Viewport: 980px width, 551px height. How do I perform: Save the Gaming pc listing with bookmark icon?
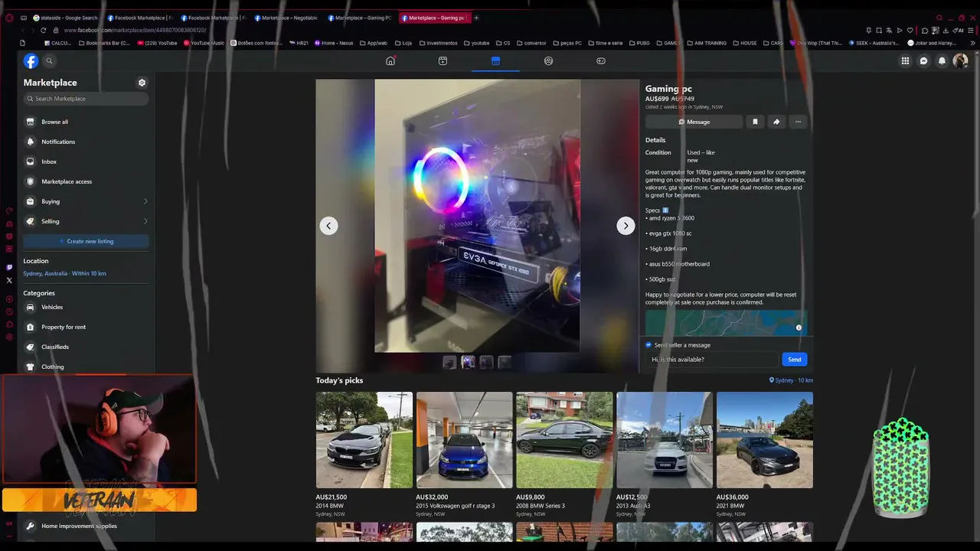[x=755, y=122]
